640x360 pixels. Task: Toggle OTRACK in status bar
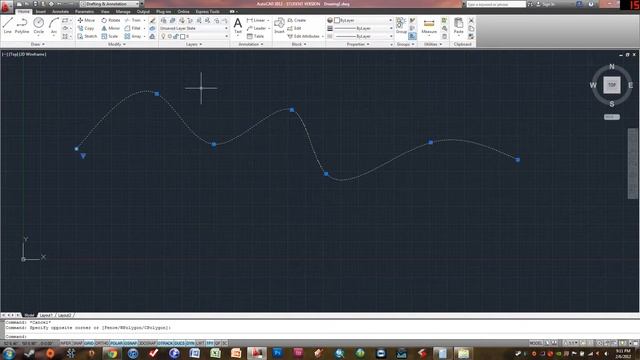(x=165, y=343)
